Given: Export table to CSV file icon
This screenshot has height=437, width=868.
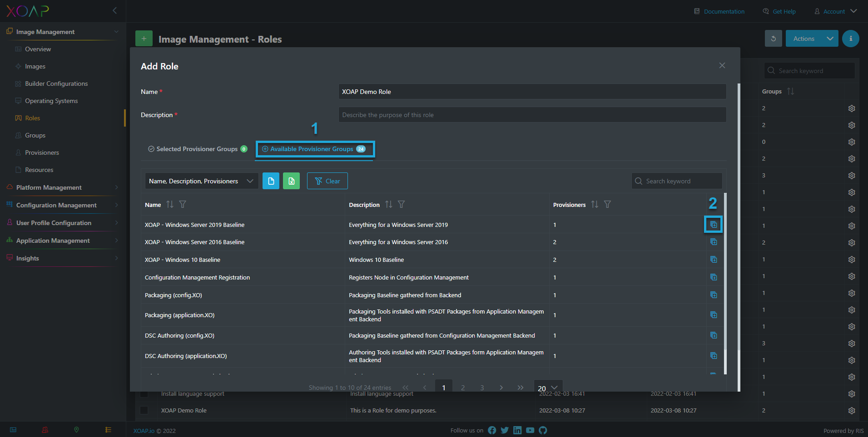Looking at the screenshot, I should [x=271, y=181].
